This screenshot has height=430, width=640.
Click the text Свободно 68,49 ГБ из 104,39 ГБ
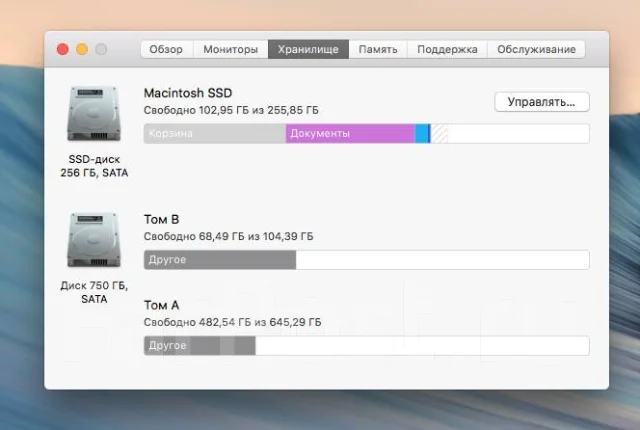229,237
